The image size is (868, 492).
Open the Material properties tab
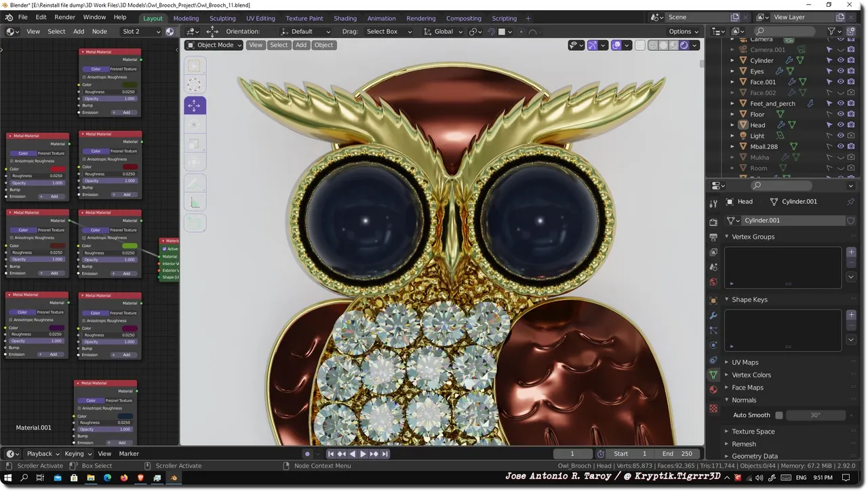[x=713, y=390]
